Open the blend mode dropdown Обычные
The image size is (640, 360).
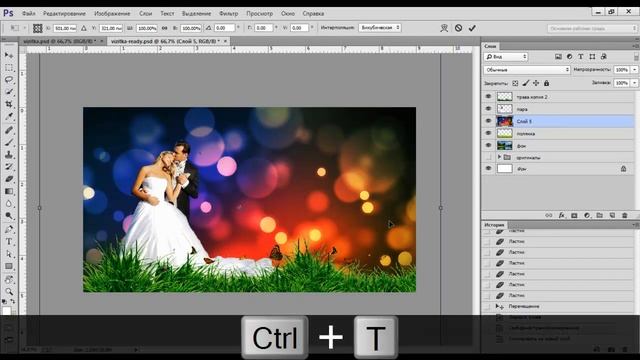click(x=527, y=70)
